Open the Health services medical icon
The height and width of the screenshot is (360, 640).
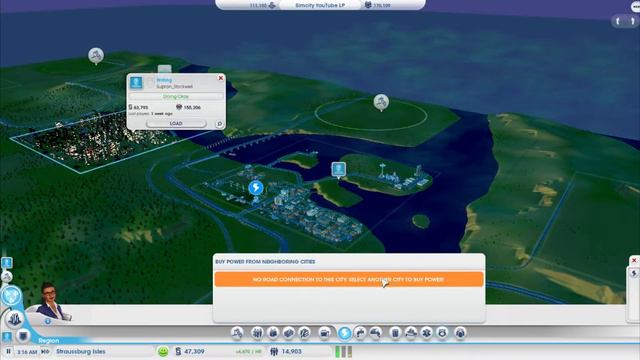pyautogui.click(x=427, y=333)
